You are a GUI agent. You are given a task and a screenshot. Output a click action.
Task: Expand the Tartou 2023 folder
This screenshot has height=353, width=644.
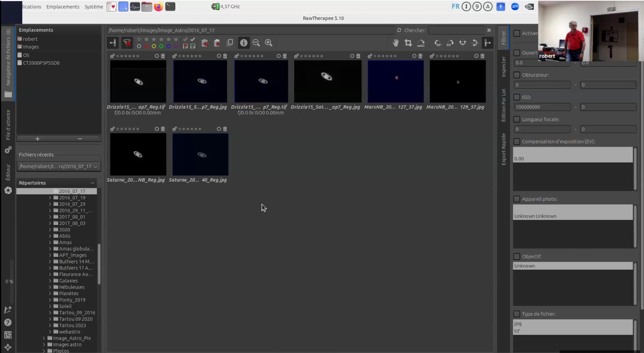click(50, 325)
